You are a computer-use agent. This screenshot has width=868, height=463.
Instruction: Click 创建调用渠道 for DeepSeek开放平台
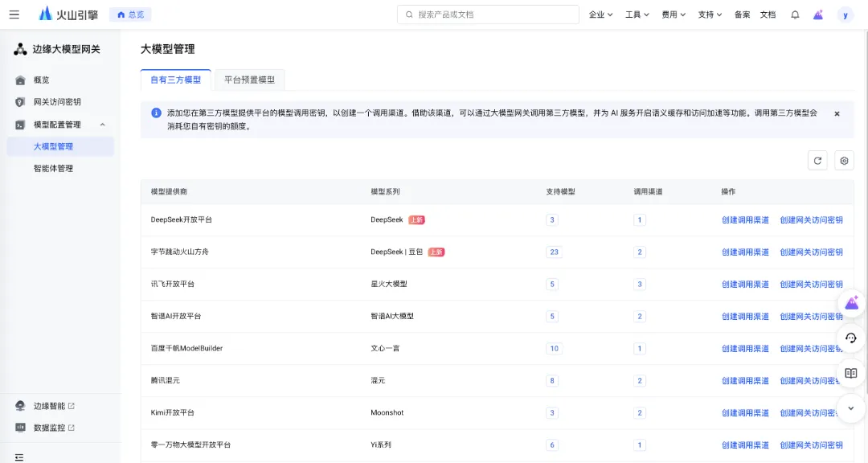tap(745, 219)
